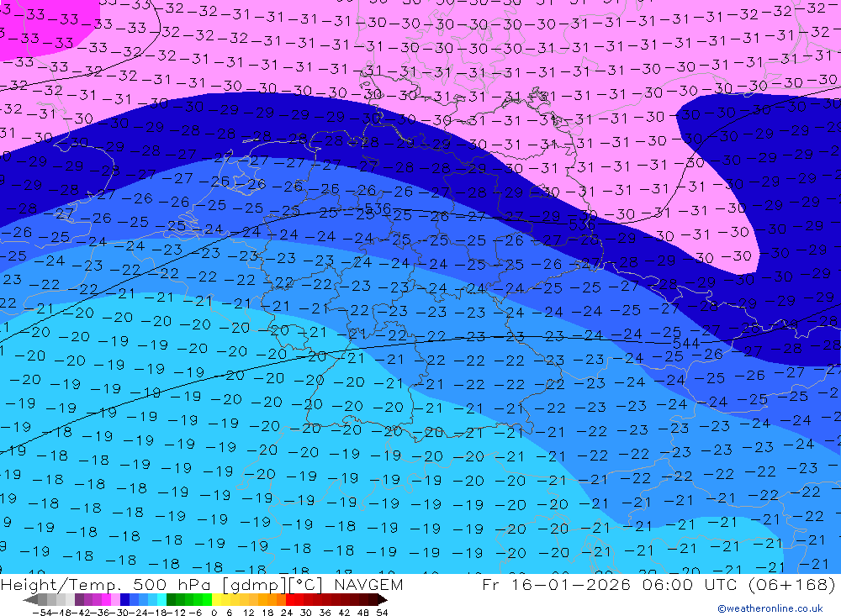Image resolution: width=841 pixels, height=616 pixels.
Task: Click the bright cyan legend swatch
Action: (161, 599)
